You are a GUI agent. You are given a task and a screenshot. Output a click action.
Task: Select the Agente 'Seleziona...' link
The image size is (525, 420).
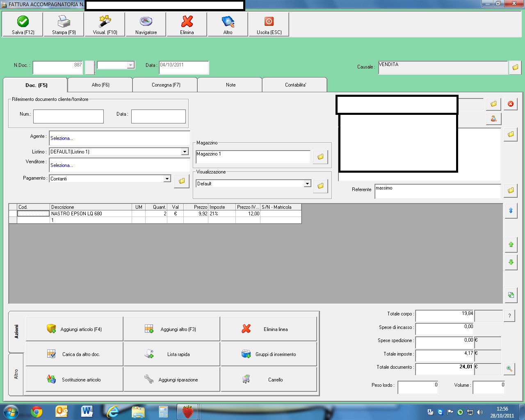62,138
